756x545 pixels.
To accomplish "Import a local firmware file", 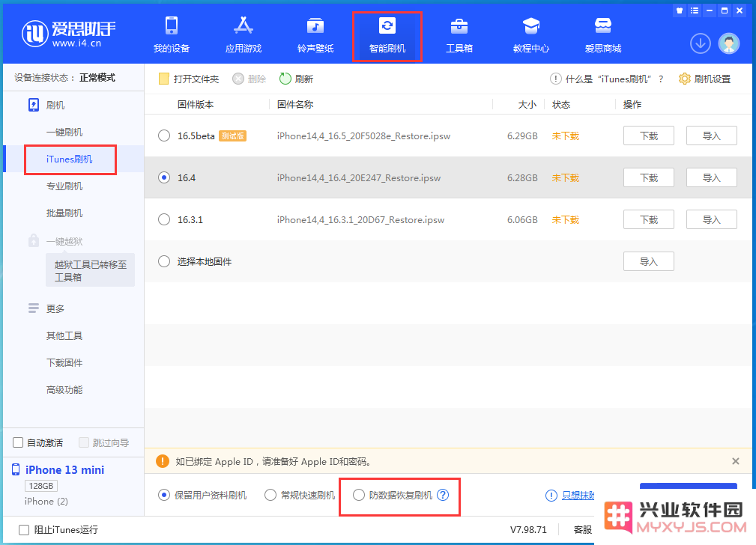I will (x=649, y=262).
